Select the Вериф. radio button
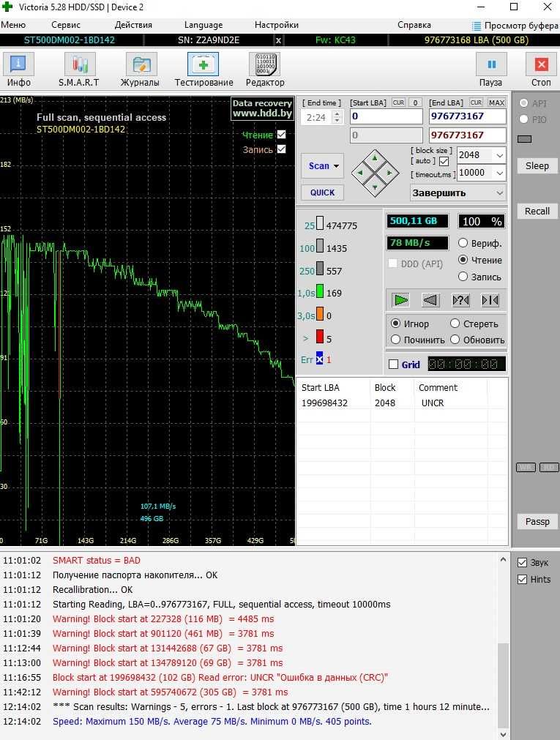This screenshot has width=560, height=740. pos(463,243)
